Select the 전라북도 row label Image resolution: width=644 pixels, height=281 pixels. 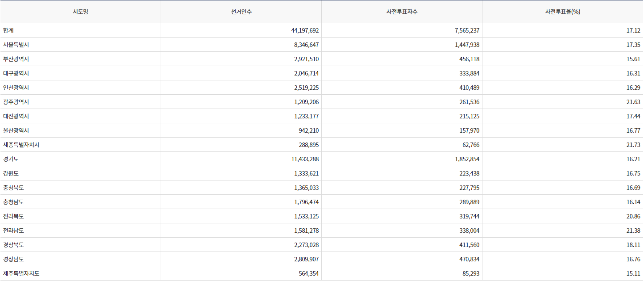pyautogui.click(x=13, y=216)
